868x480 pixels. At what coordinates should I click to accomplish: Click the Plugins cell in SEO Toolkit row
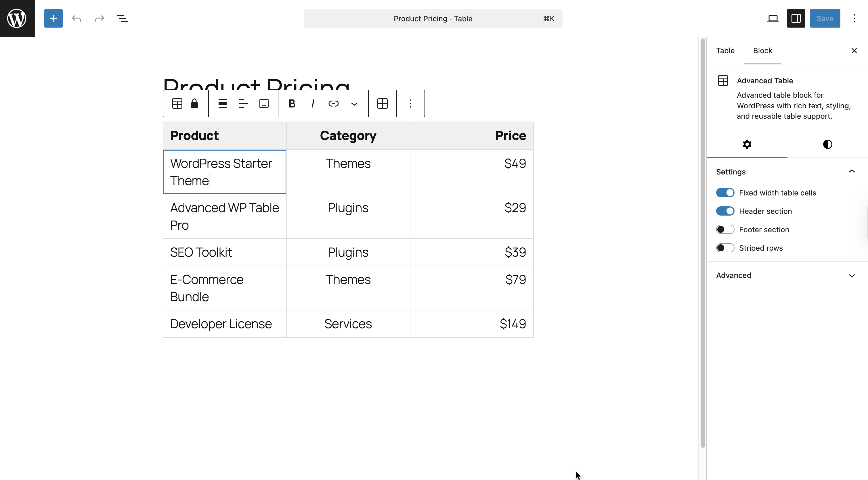348,252
